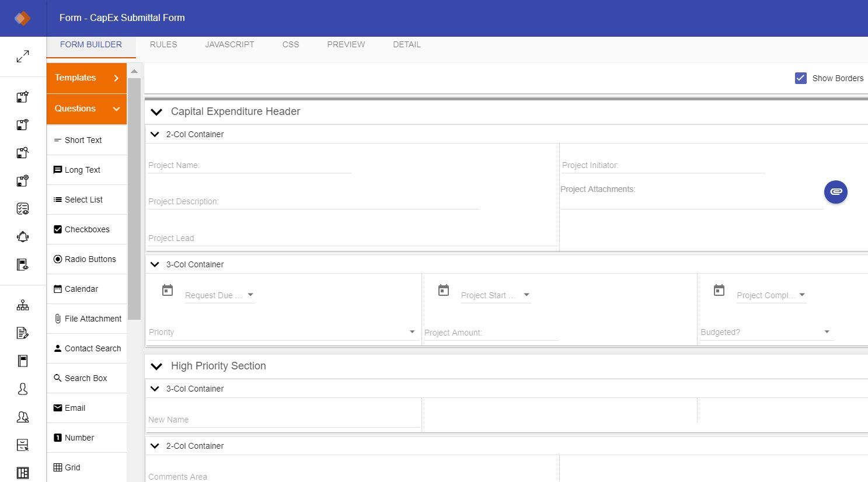The width and height of the screenshot is (868, 482).
Task: Switch to the Form Builder tab
Action: [x=91, y=44]
